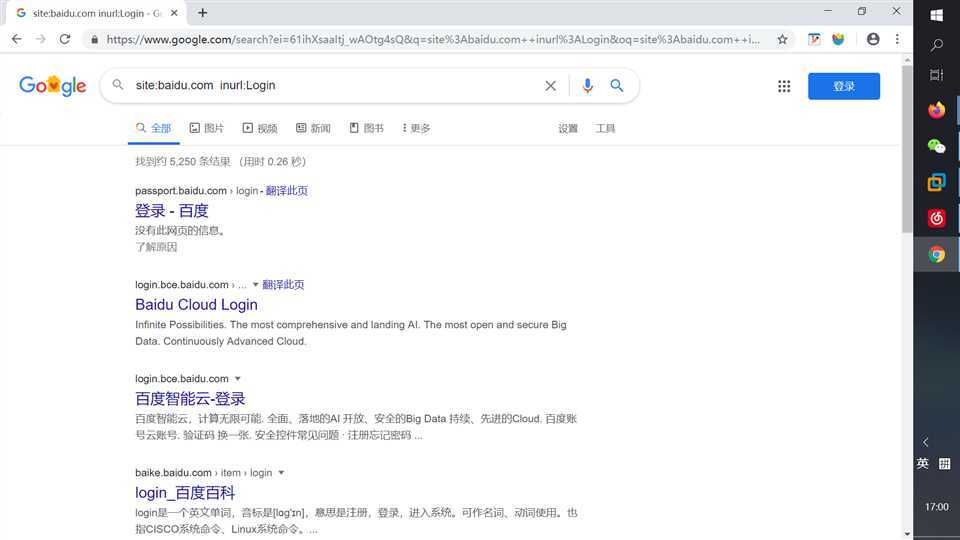Open Windows search in the taskbar
960x540 pixels.
(937, 45)
